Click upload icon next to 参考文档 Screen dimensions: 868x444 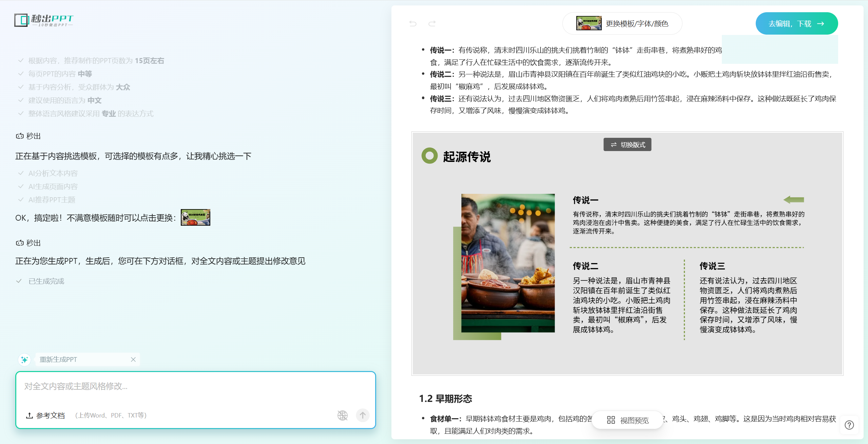click(30, 415)
